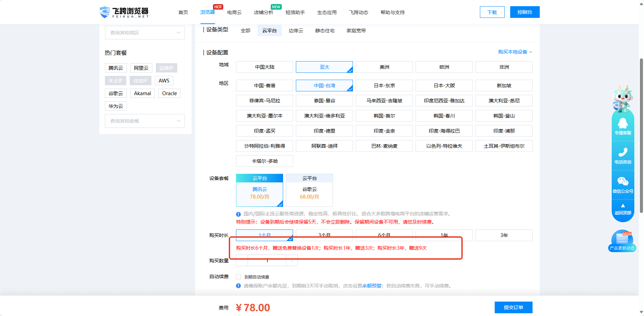644x316 pixels.
Task: Click the info icon beside balance reminder text
Action: (x=238, y=285)
